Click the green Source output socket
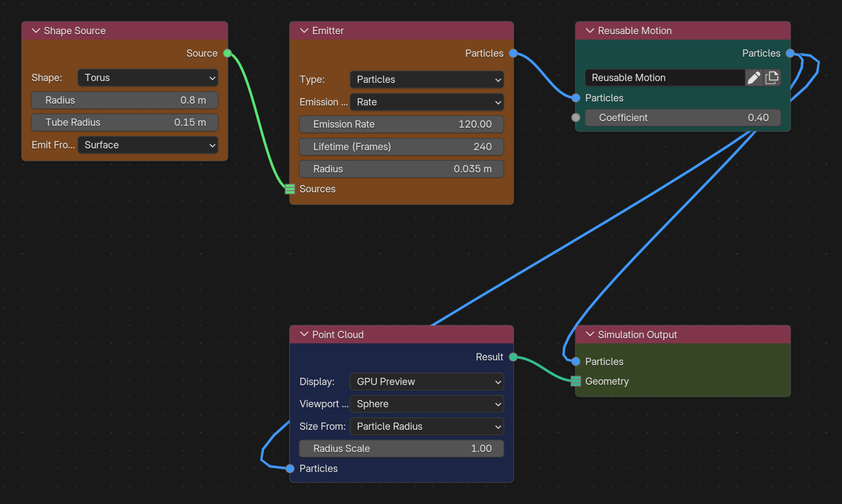 [x=228, y=53]
